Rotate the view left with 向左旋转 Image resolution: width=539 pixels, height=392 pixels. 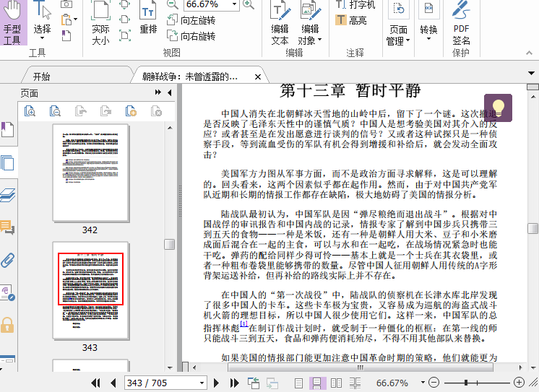191,20
